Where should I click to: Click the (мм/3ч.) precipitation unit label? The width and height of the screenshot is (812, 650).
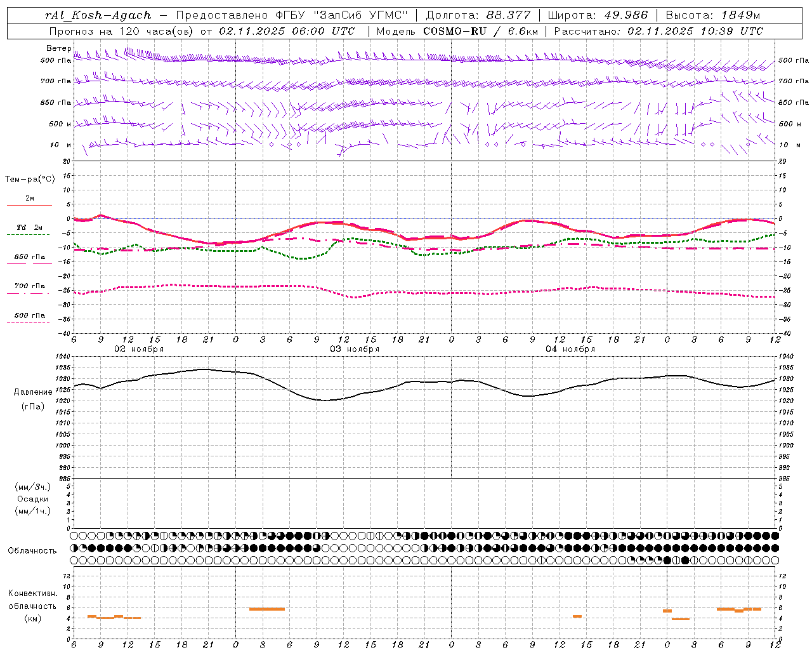point(33,487)
